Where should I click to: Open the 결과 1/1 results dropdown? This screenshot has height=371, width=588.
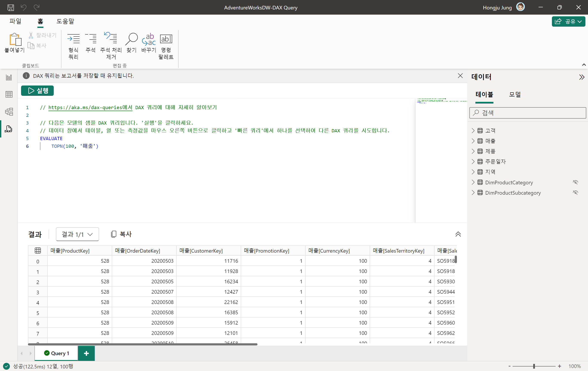[77, 234]
